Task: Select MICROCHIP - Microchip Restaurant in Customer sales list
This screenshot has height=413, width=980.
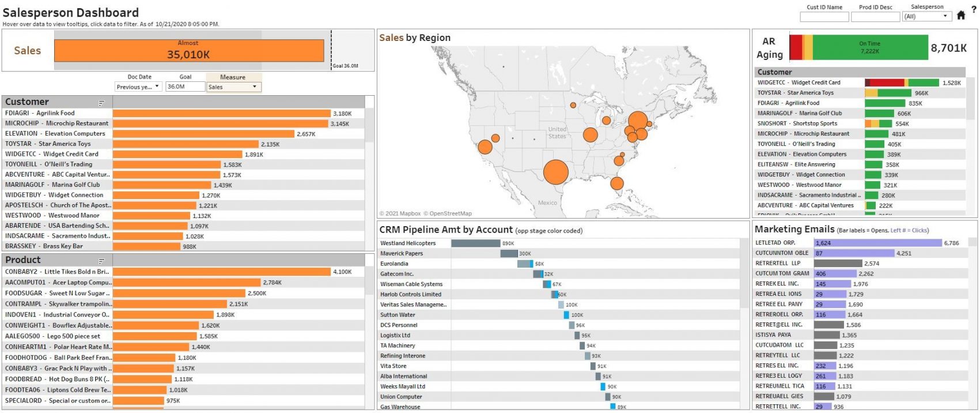Action: 183,123
